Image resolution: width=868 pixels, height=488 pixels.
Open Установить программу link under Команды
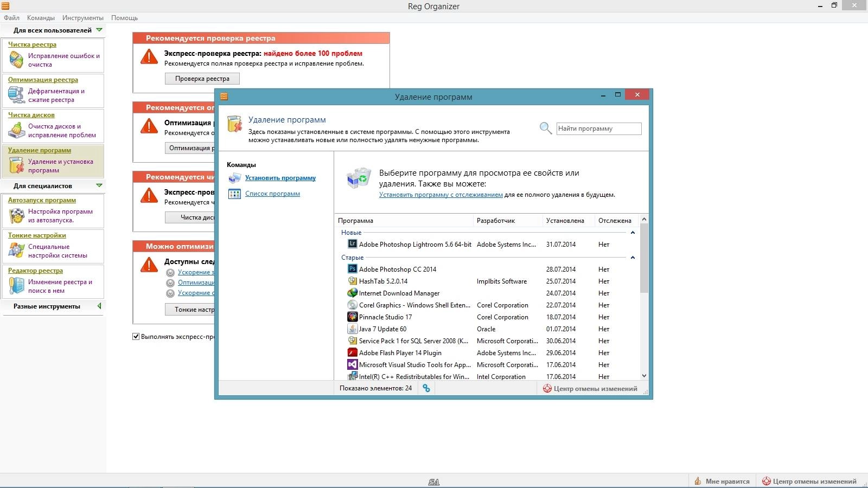point(280,178)
